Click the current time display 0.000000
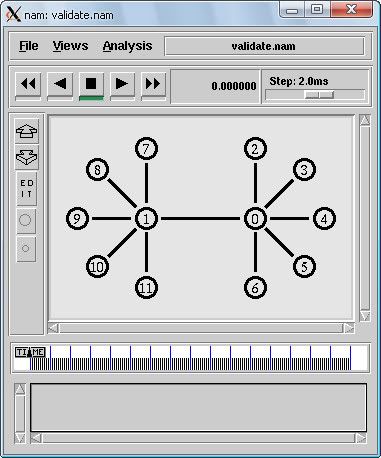 [234, 86]
